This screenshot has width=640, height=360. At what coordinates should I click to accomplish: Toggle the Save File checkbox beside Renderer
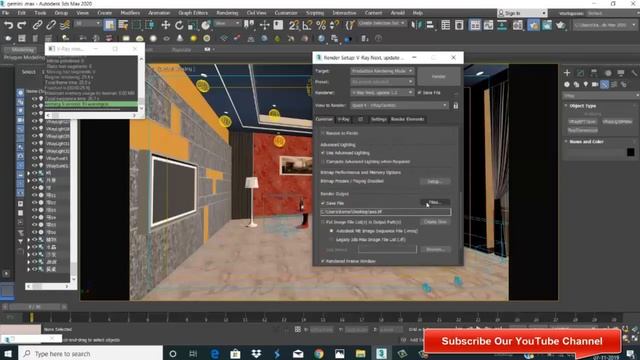click(x=419, y=93)
